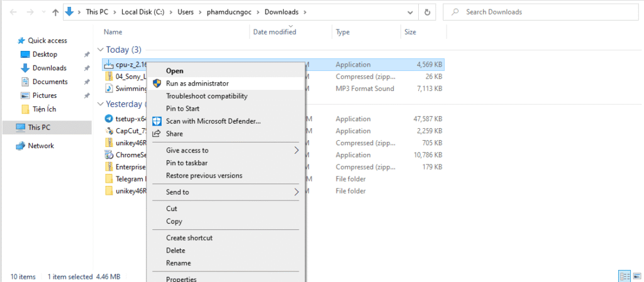Switch to large thumbnails view
The image size is (644, 282).
click(636, 276)
